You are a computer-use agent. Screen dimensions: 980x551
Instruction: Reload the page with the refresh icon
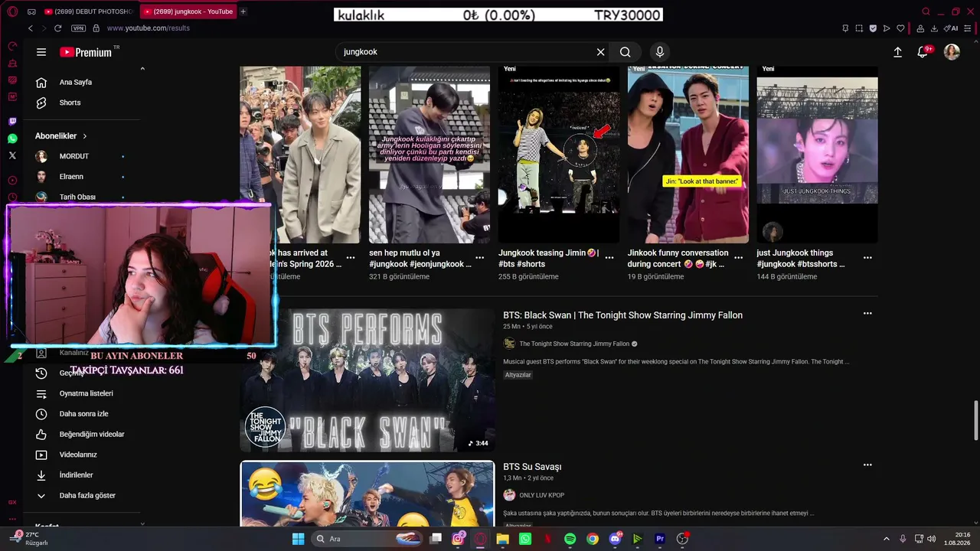coord(57,28)
